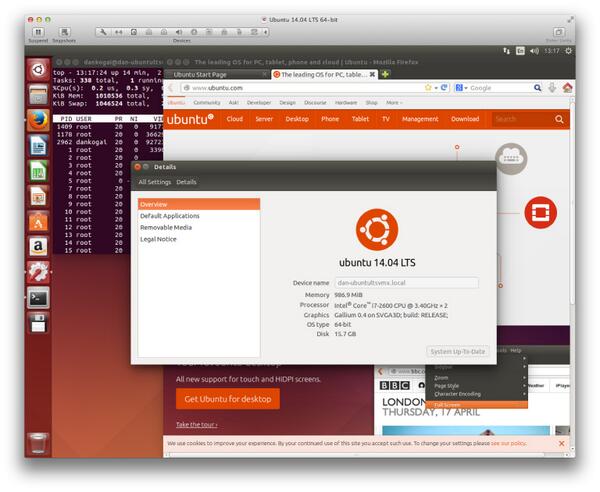Bookmark this page with the star icon
600x492 pixels.
point(428,88)
